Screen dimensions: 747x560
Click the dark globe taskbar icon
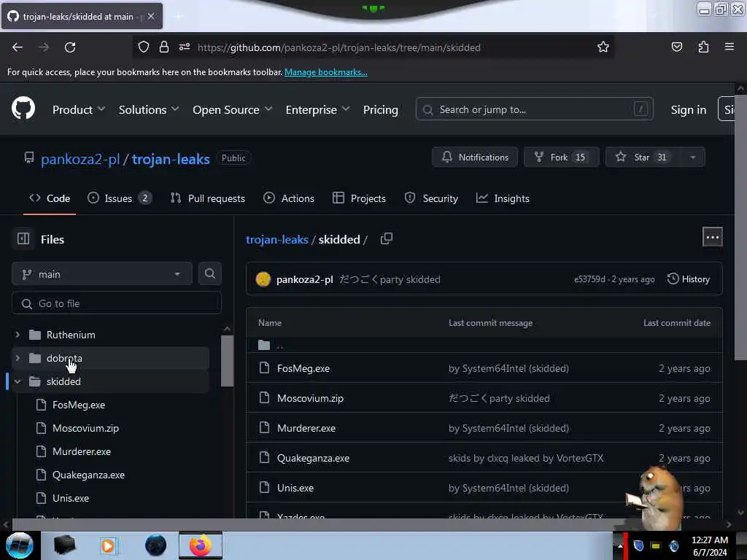point(155,545)
